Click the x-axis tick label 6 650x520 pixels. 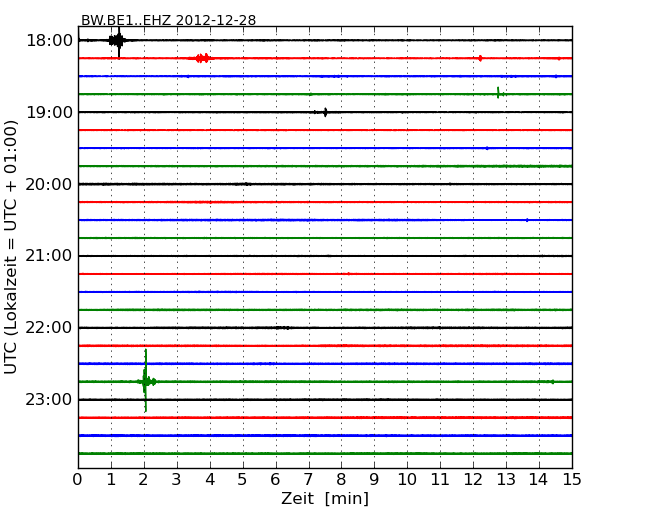click(276, 479)
